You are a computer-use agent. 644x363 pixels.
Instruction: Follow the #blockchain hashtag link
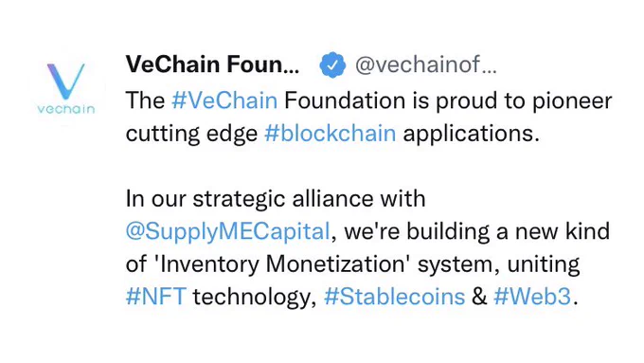click(x=331, y=134)
